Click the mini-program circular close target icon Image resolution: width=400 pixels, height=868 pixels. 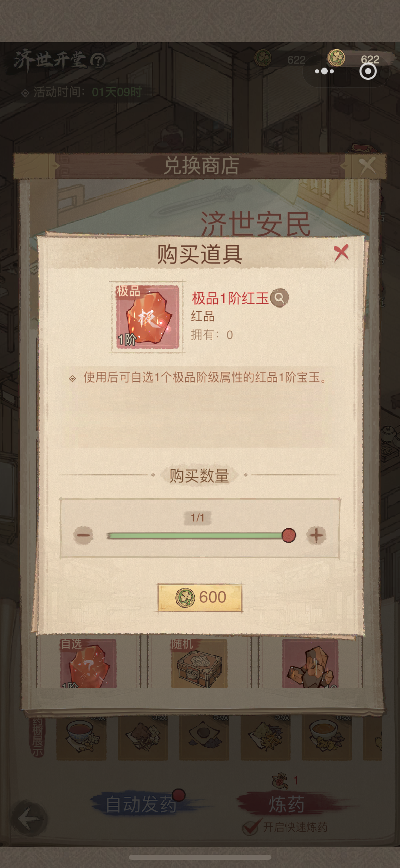point(368,71)
